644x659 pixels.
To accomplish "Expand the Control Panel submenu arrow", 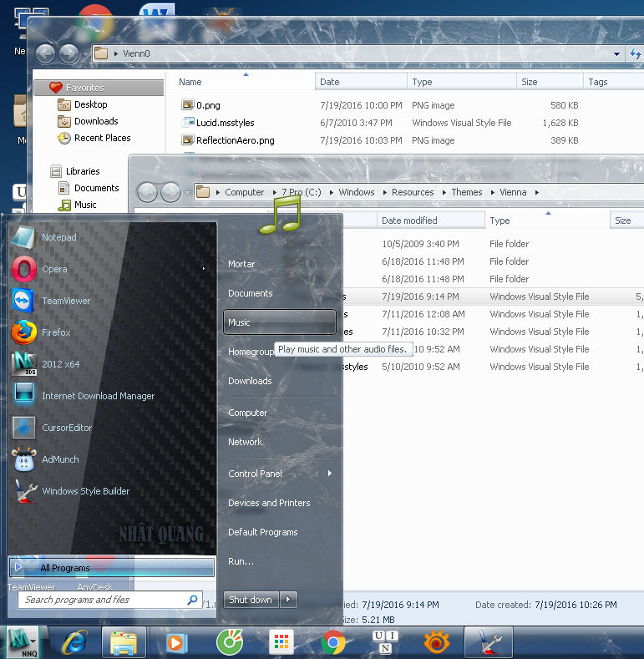I will (x=330, y=474).
